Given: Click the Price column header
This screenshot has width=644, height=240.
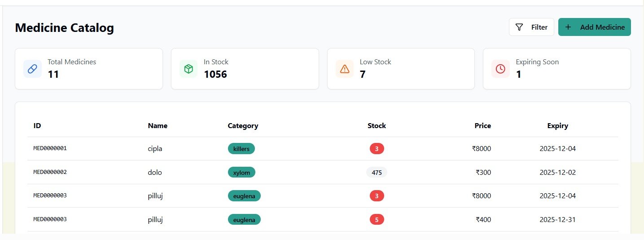Looking at the screenshot, I should [482, 126].
